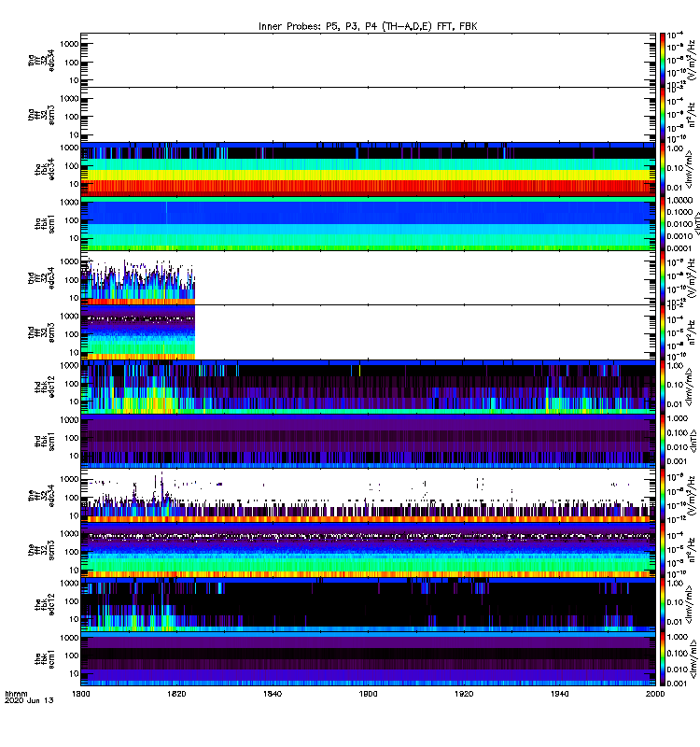The width and height of the screenshot is (700, 747).
Task: Click the the fff scm3 spectrogram panel
Action: coord(368,549)
